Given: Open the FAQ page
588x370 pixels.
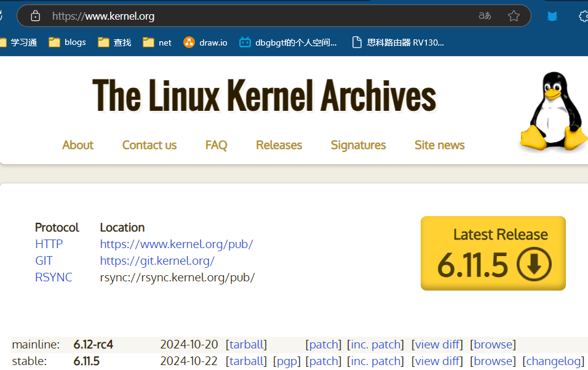Looking at the screenshot, I should pos(216,145).
